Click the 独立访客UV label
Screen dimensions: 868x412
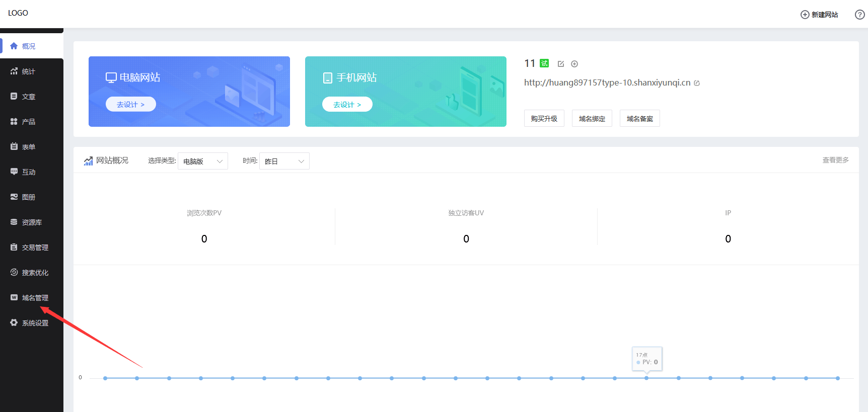pyautogui.click(x=466, y=213)
